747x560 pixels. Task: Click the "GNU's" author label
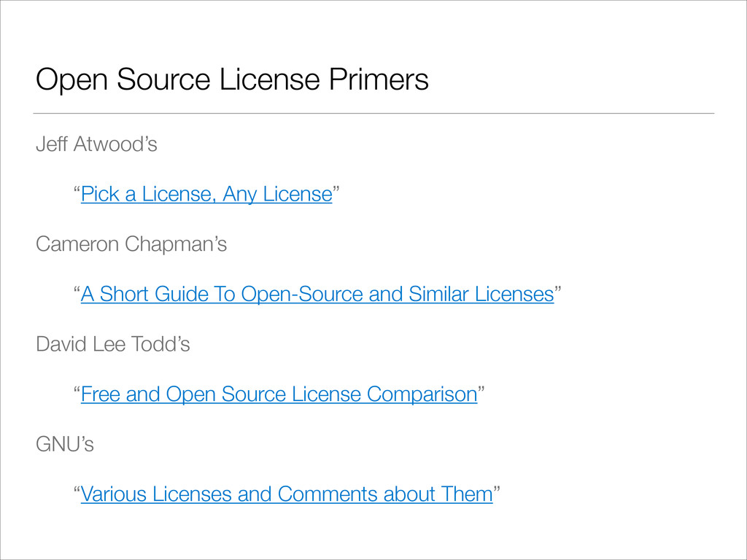(x=65, y=444)
